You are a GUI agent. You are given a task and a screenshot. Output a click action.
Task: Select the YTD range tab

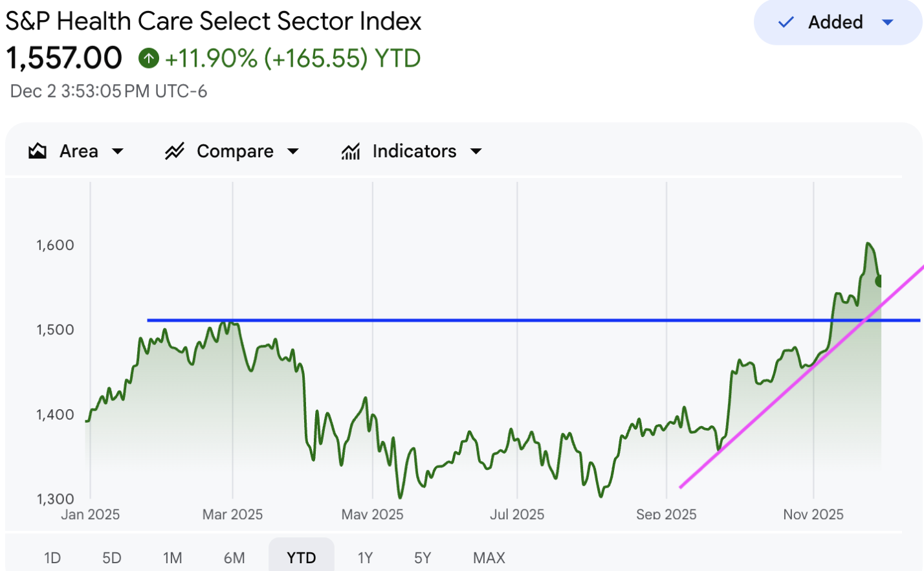tap(302, 557)
